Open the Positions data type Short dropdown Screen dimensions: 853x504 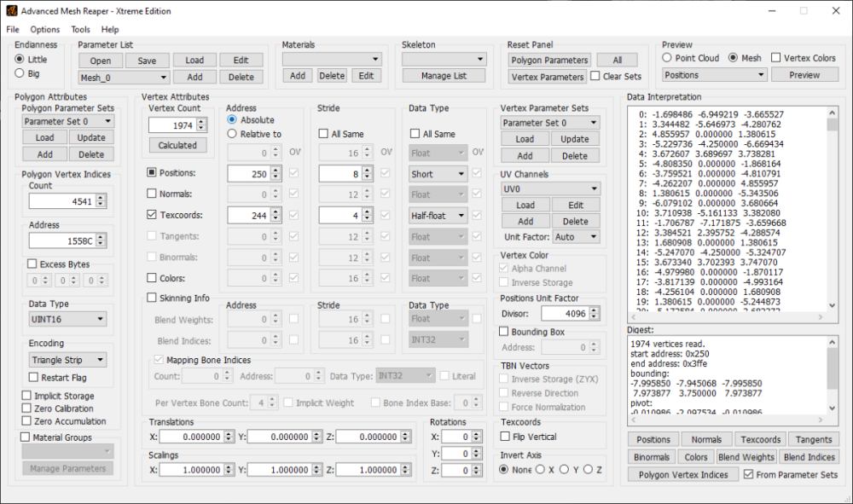pos(438,174)
